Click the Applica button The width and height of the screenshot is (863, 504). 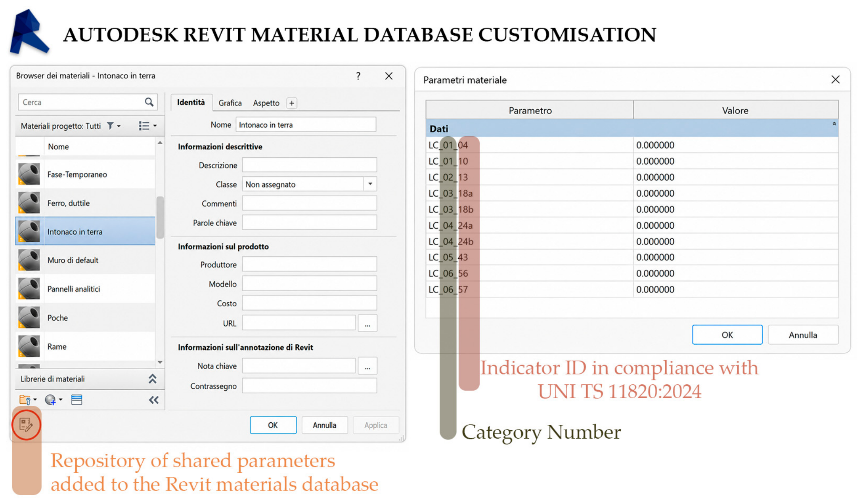click(376, 425)
